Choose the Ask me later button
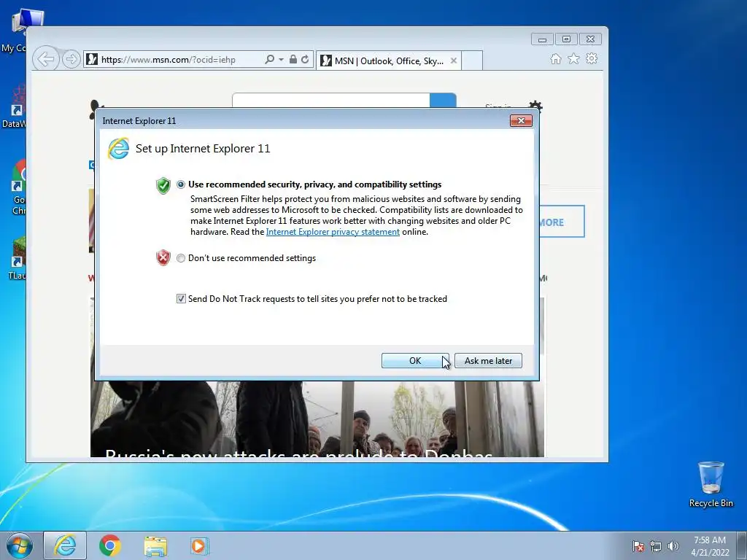The image size is (747, 560). [488, 360]
